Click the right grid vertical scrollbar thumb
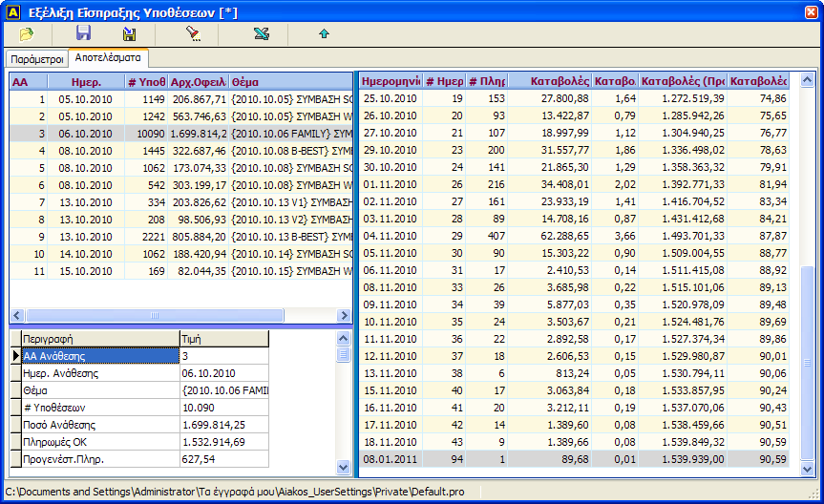 coord(807,363)
